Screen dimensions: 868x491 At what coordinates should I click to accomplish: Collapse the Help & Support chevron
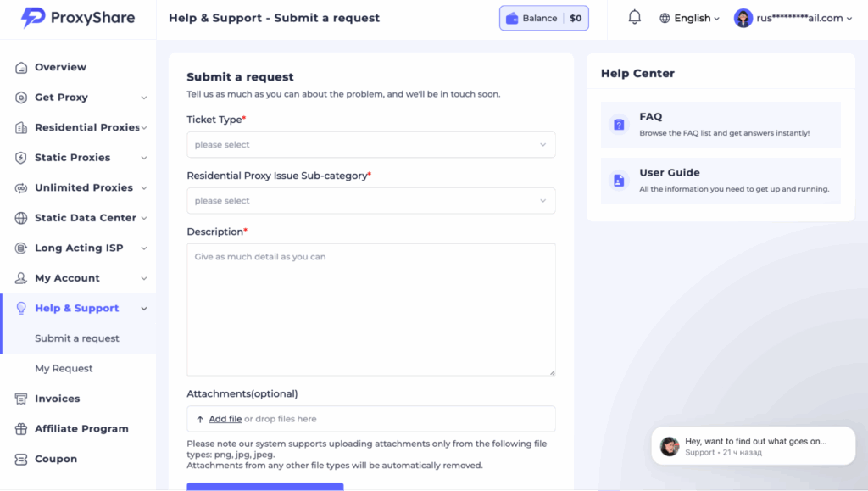(x=144, y=309)
